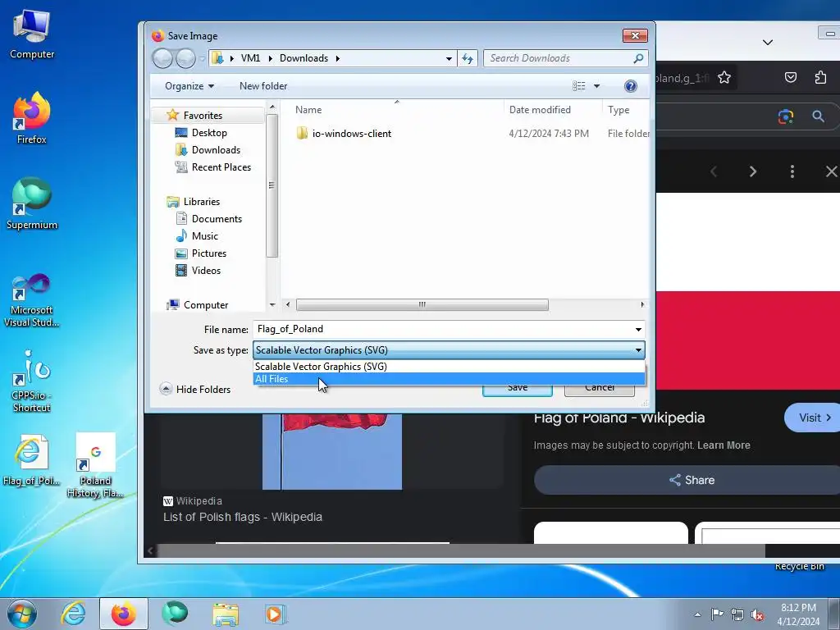The height and width of the screenshot is (630, 840).
Task: Choose Scalable Vector Graphics (SVG) list option
Action: (449, 367)
